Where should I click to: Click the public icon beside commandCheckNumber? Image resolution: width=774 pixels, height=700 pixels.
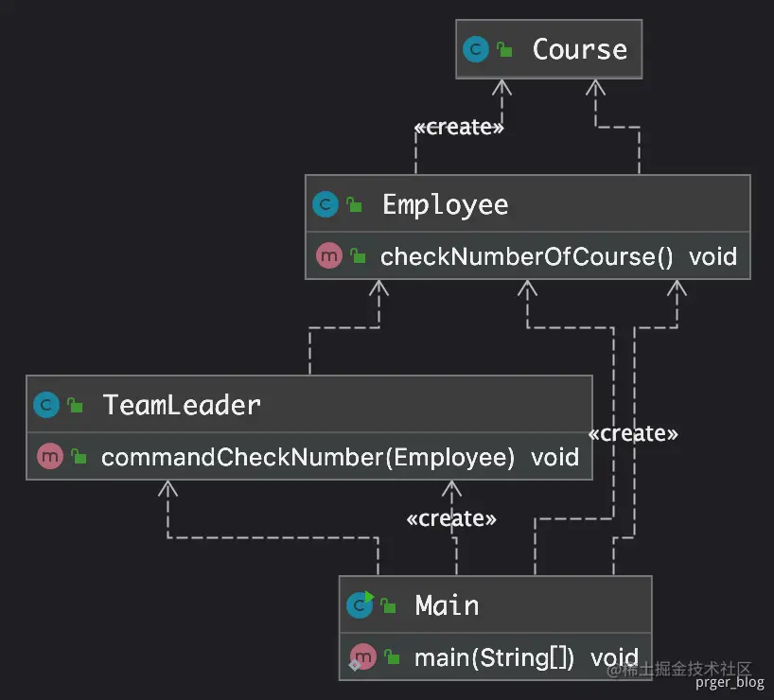pos(79,456)
